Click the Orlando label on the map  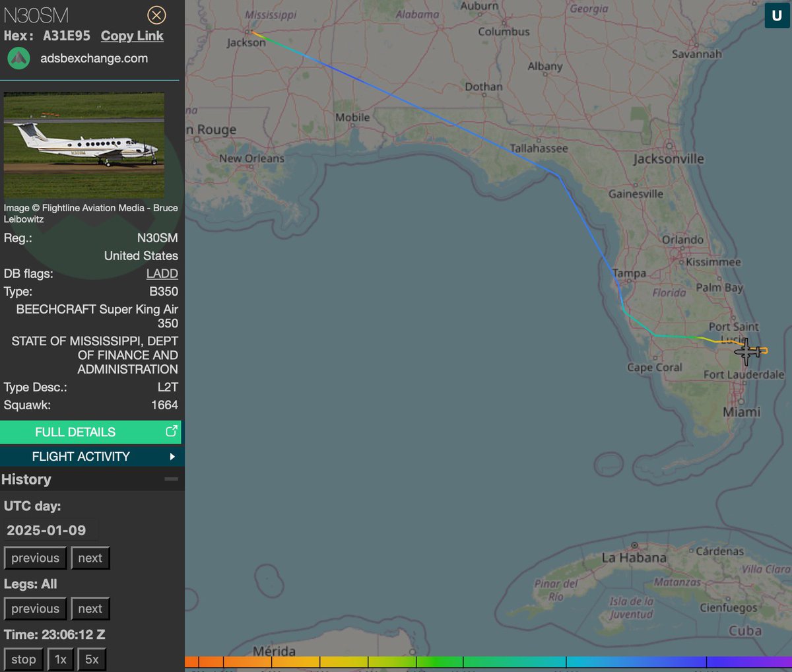point(682,240)
